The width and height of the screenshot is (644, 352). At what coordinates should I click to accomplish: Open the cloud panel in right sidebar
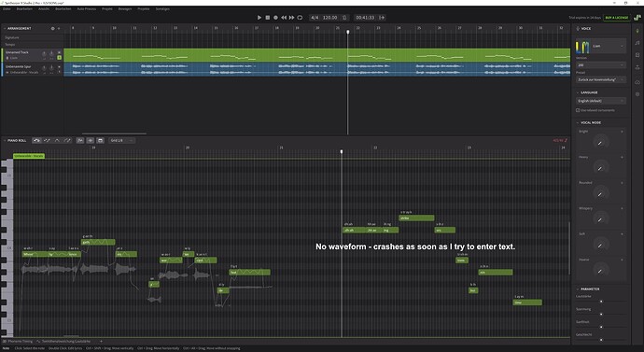pos(637,82)
